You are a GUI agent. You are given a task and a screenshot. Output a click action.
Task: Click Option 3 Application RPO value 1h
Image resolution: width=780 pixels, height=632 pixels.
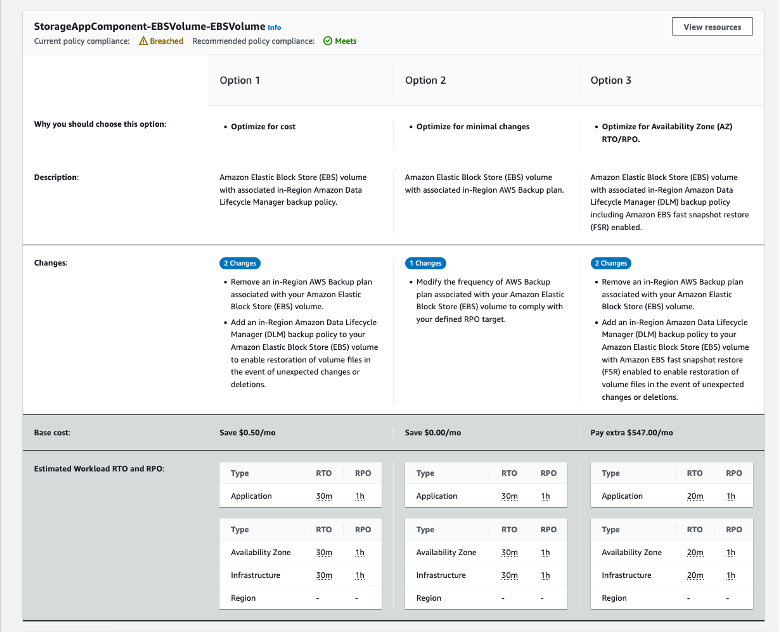tap(731, 496)
